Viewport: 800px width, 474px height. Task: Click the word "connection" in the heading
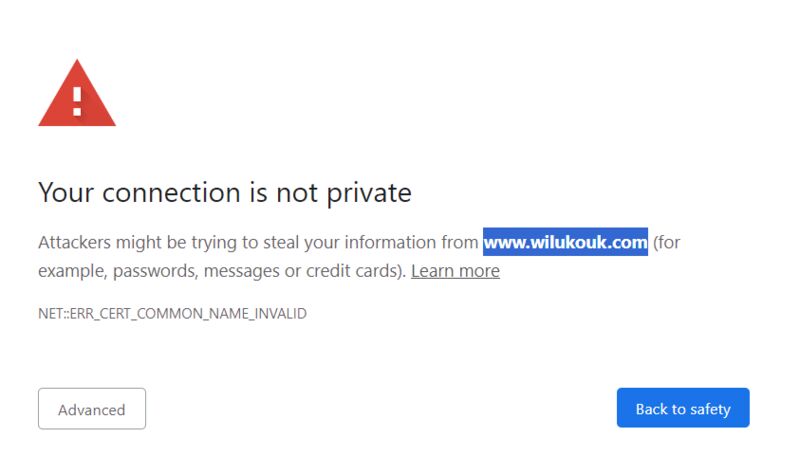[x=171, y=193]
